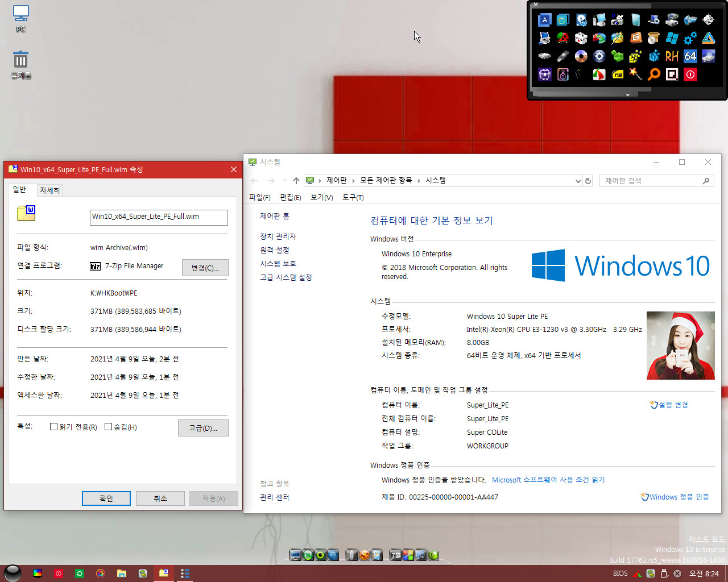
Task: Open the 7z icon in bottom dock
Action: click(x=395, y=555)
